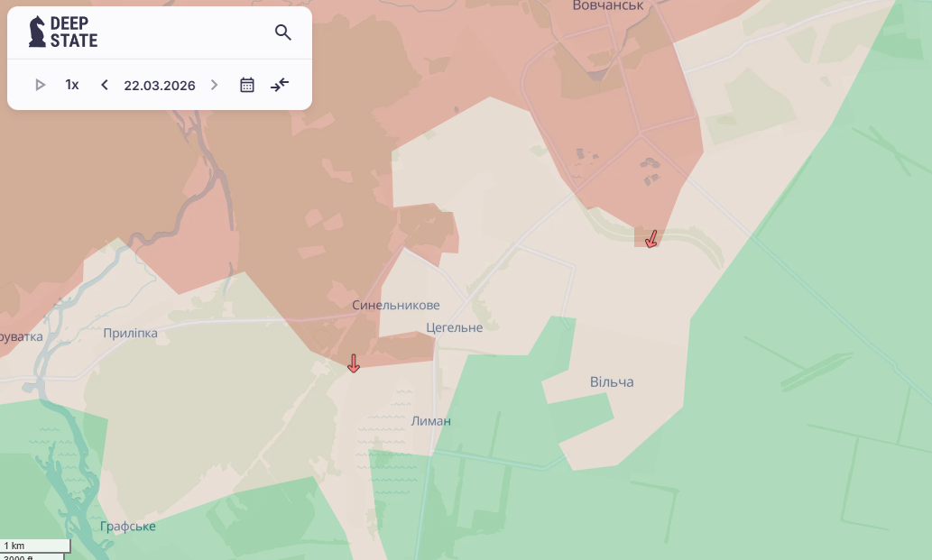Open the calendar date picker
Image resolution: width=932 pixels, height=560 pixels.
[247, 85]
